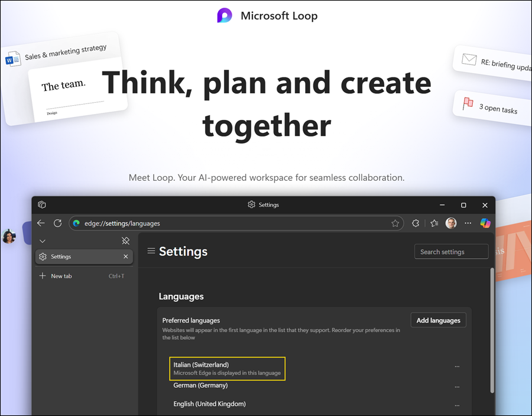Screen dimensions: 532x416
Task: Add this page to favorites with the star
Action: point(395,223)
